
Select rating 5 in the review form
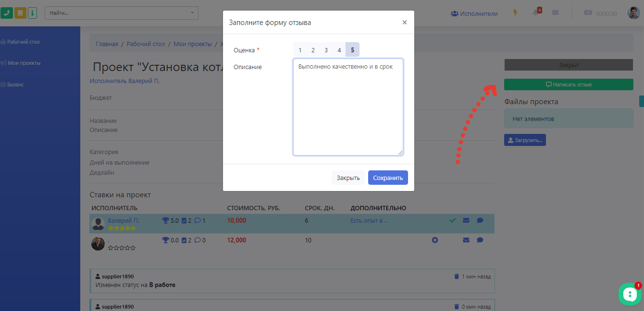[352, 49]
